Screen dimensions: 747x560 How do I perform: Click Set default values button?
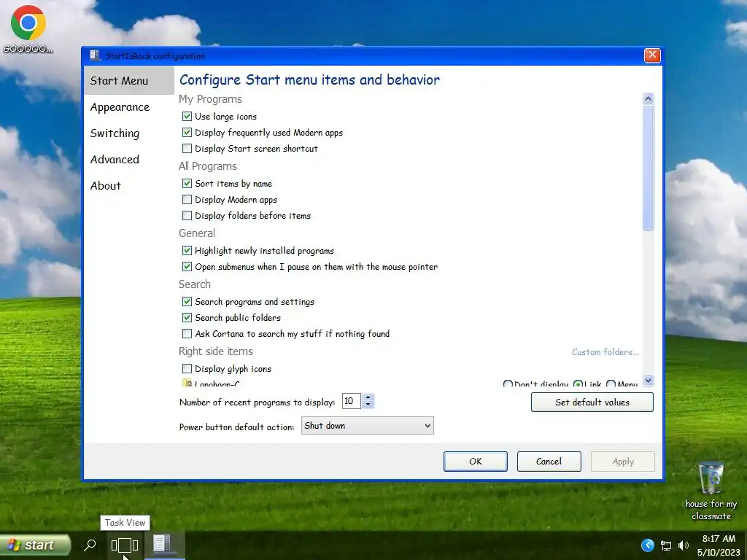point(592,402)
